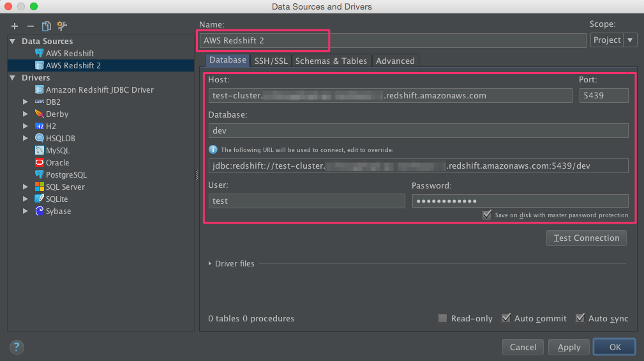Expand the HSQLDB driver node
The width and height of the screenshot is (644, 361).
pos(26,138)
